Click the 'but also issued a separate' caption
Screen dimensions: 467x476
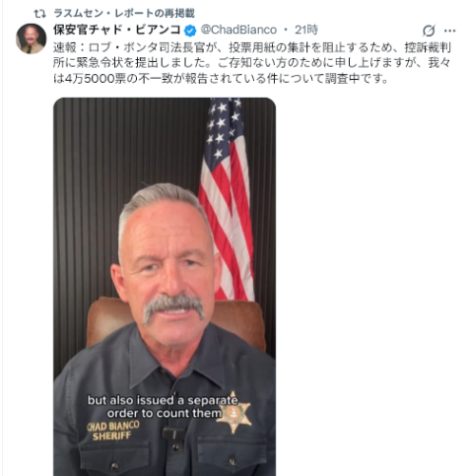tap(163, 401)
